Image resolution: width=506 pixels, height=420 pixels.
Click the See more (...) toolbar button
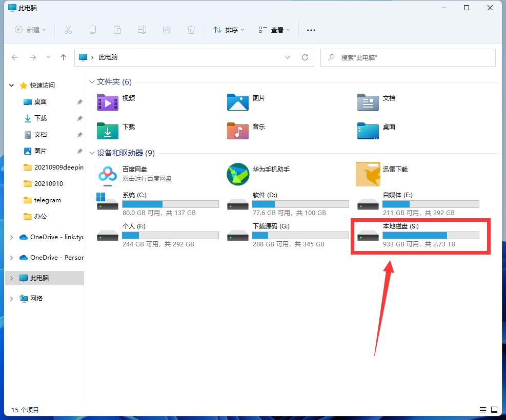[311, 30]
